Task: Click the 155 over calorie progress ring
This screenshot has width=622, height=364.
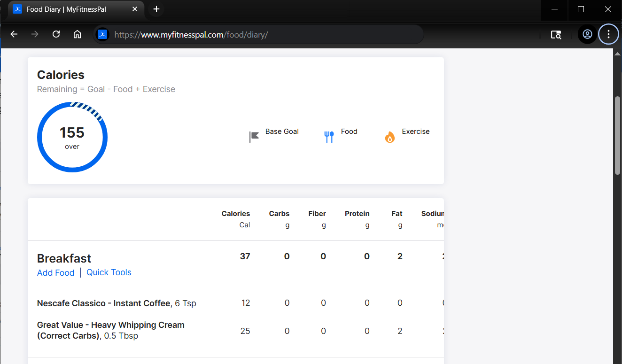Action: pos(72,137)
